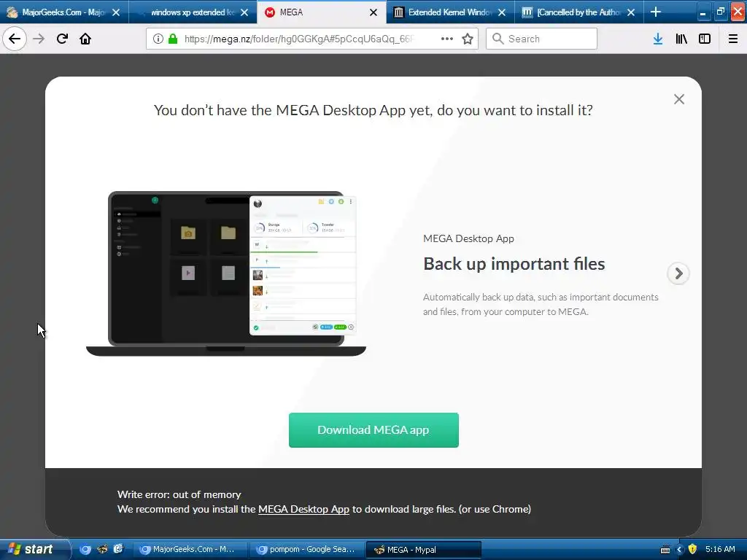747x560 pixels.
Task: Open page actions three-dot menu in address bar
Action: pyautogui.click(x=447, y=39)
